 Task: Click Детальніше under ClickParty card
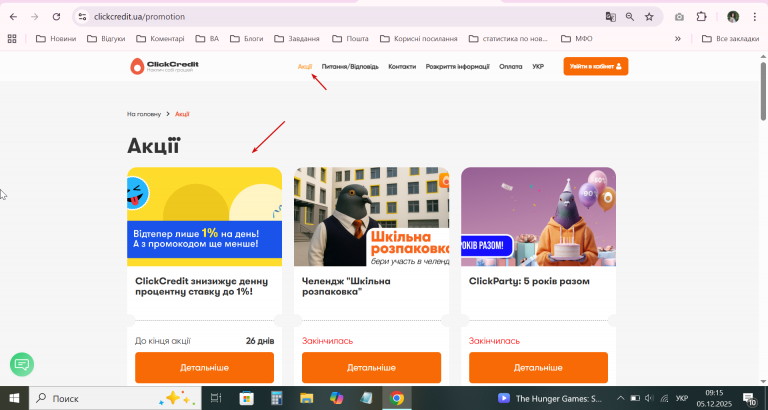point(538,367)
